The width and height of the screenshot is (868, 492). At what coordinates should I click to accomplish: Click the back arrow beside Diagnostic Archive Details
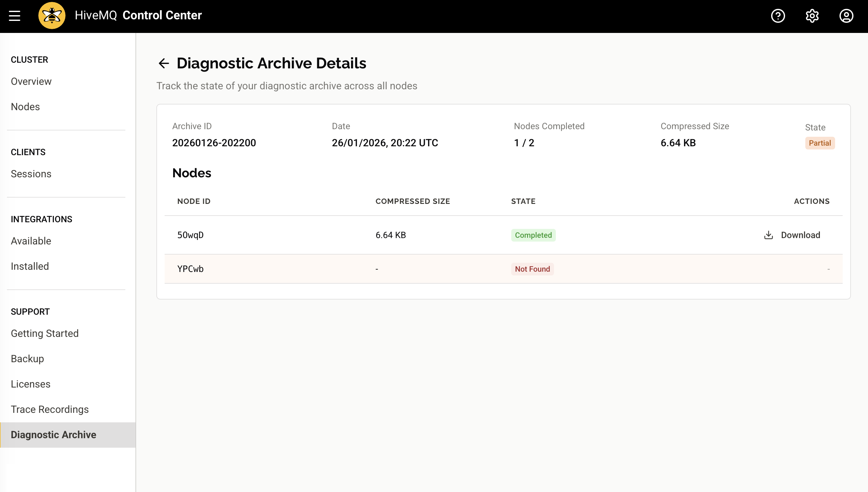click(164, 63)
